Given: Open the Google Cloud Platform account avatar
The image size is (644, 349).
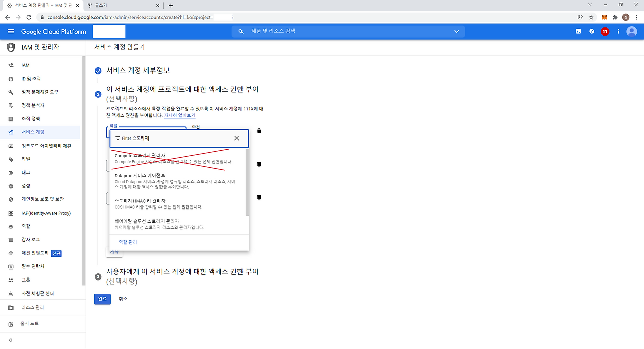Looking at the screenshot, I should (631, 31).
